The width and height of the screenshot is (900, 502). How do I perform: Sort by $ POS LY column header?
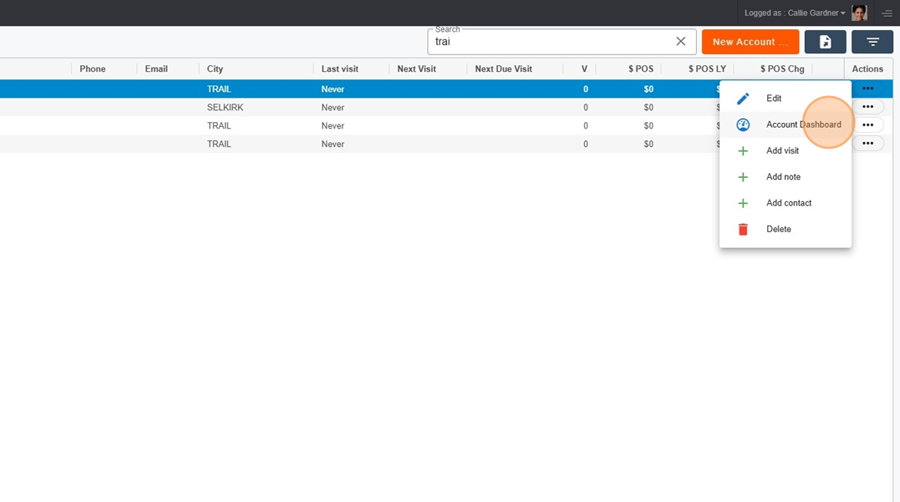click(707, 69)
